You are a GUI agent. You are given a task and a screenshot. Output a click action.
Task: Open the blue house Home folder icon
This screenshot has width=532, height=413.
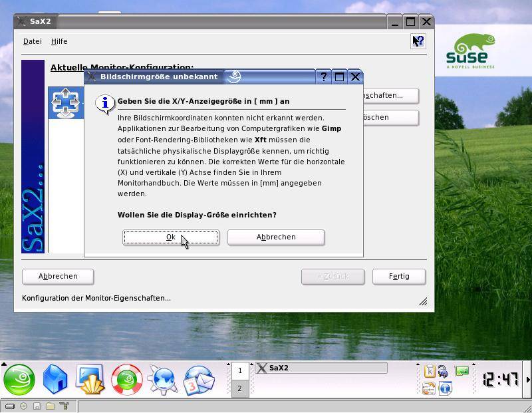click(x=55, y=379)
